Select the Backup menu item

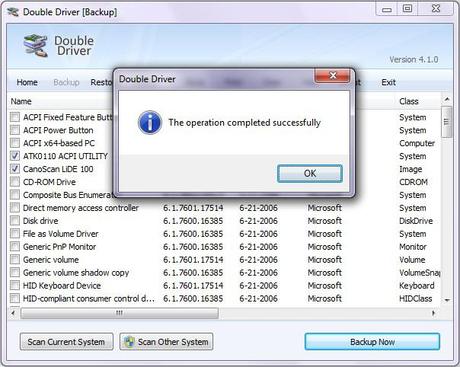tap(66, 82)
